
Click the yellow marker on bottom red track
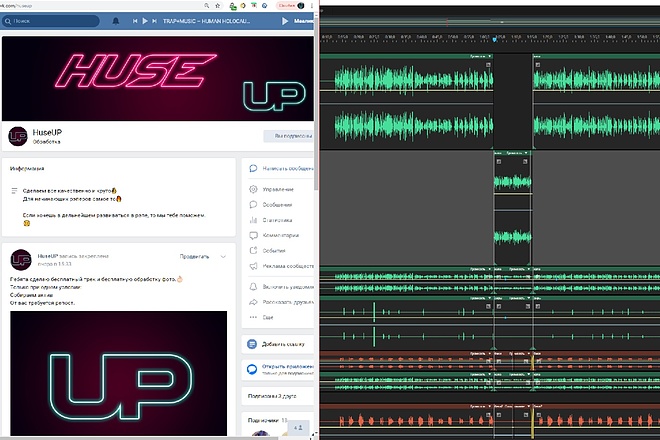(532, 423)
